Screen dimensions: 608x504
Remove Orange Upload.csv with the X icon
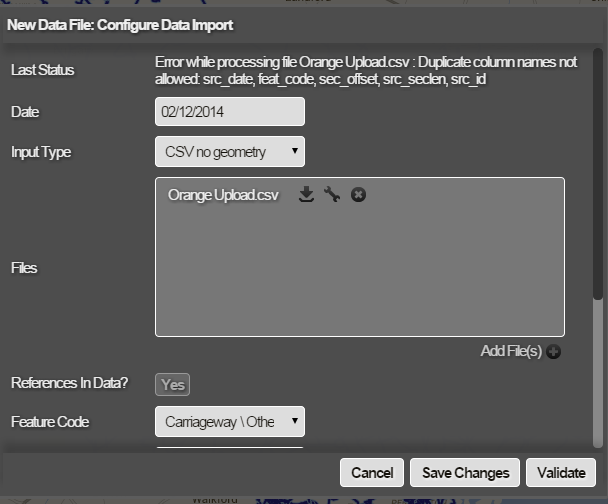(358, 195)
